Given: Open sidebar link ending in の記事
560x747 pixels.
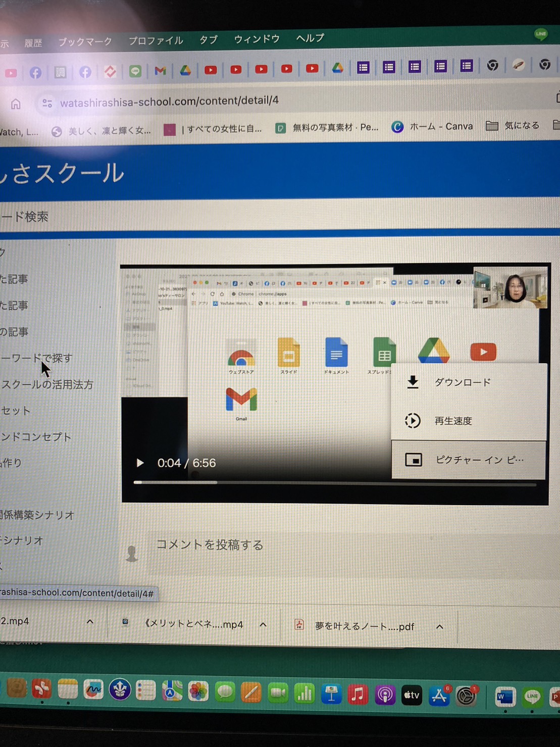Looking at the screenshot, I should (x=14, y=332).
